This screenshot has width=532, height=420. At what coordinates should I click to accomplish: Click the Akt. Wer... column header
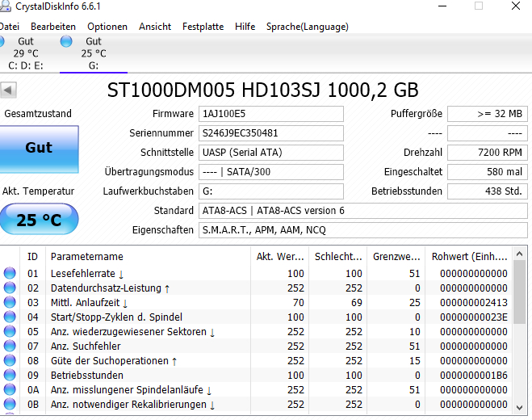[x=280, y=257]
